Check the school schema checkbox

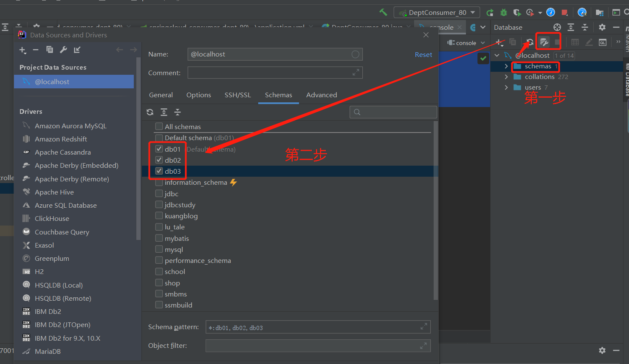[x=159, y=271]
